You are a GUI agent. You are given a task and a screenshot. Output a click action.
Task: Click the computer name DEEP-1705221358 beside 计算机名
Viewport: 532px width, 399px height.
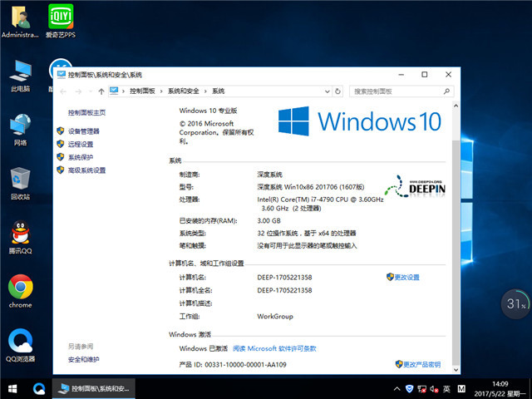coord(284,278)
